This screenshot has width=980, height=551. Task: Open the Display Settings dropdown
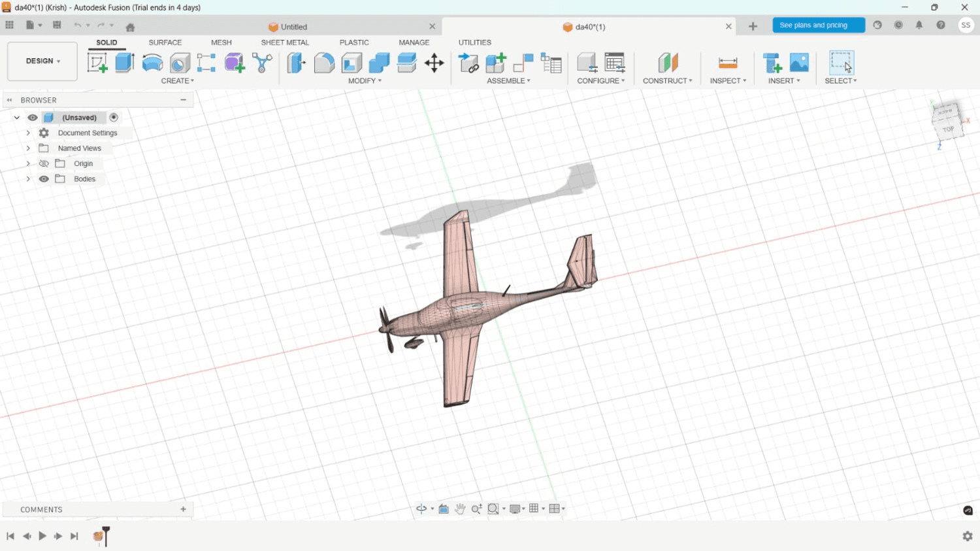coord(516,508)
